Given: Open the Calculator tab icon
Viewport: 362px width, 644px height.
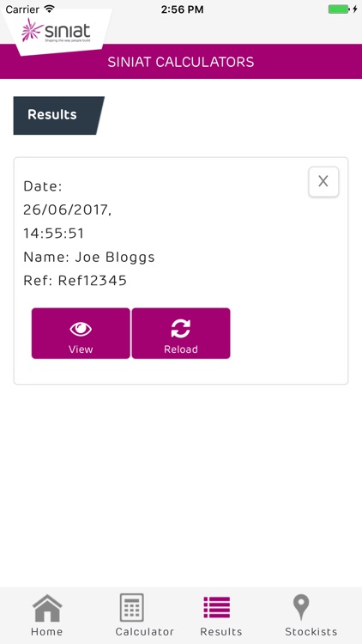Looking at the screenshot, I should coord(132,607).
